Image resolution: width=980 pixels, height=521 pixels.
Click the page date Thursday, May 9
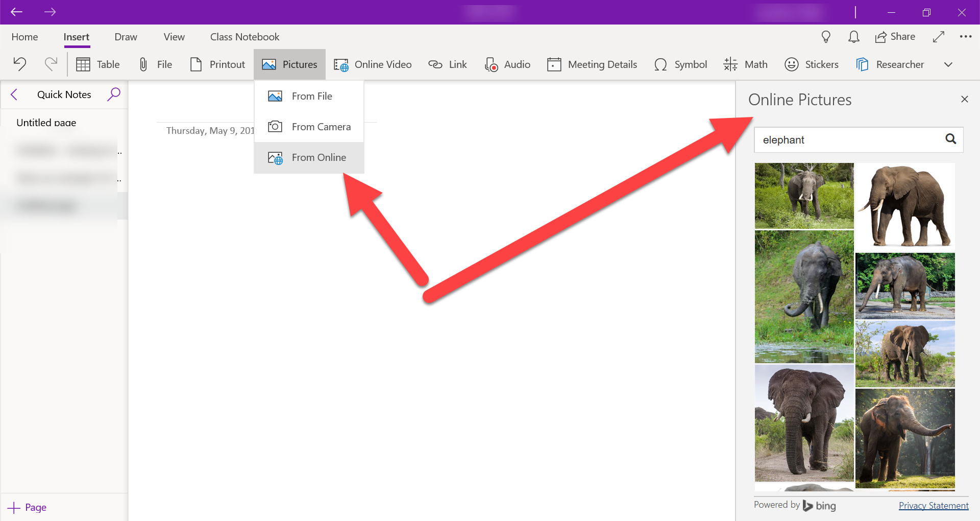210,130
